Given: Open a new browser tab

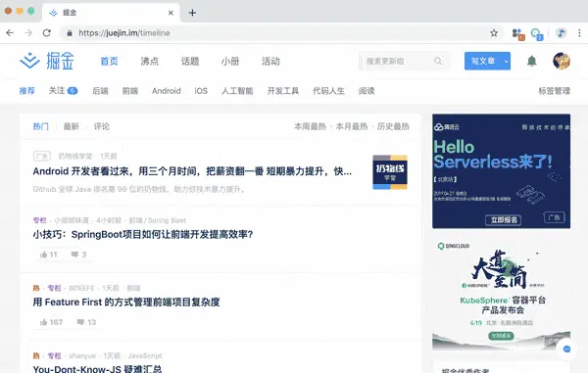Looking at the screenshot, I should click(x=192, y=13).
